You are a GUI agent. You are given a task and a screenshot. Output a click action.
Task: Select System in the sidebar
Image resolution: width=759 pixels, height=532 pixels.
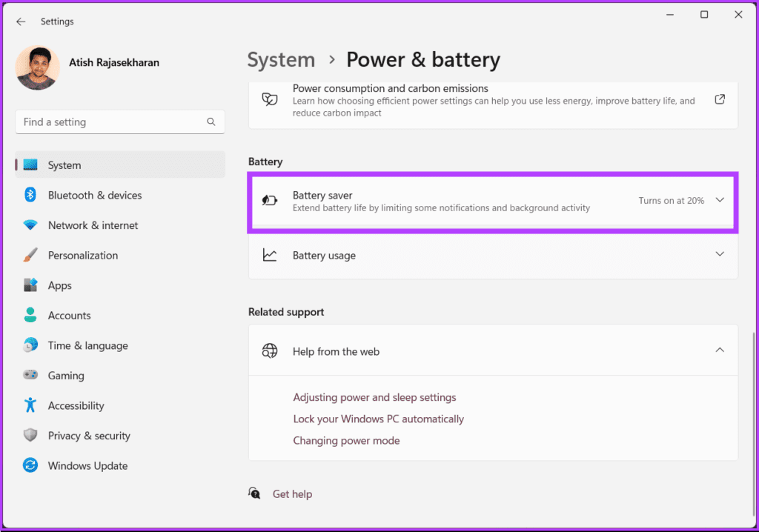tap(120, 165)
